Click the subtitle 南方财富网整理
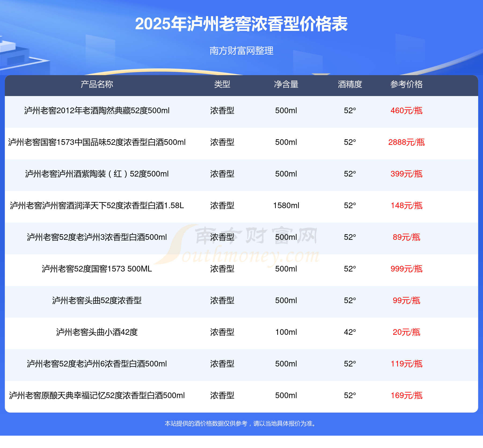Image resolution: width=483 pixels, height=448 pixels. coord(241,51)
